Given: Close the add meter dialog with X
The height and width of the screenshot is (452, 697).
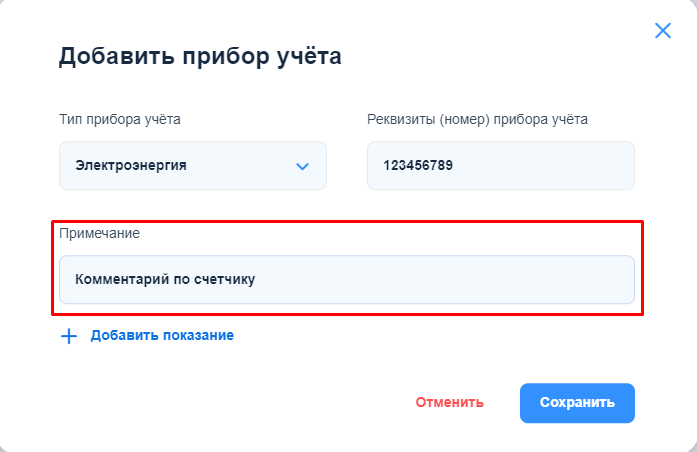Looking at the screenshot, I should (x=662, y=30).
